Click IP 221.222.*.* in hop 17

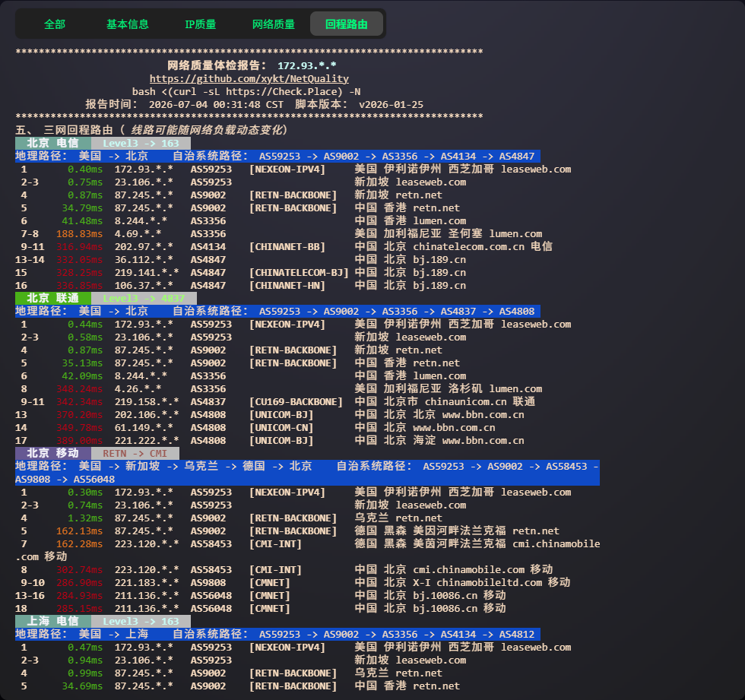[146, 441]
